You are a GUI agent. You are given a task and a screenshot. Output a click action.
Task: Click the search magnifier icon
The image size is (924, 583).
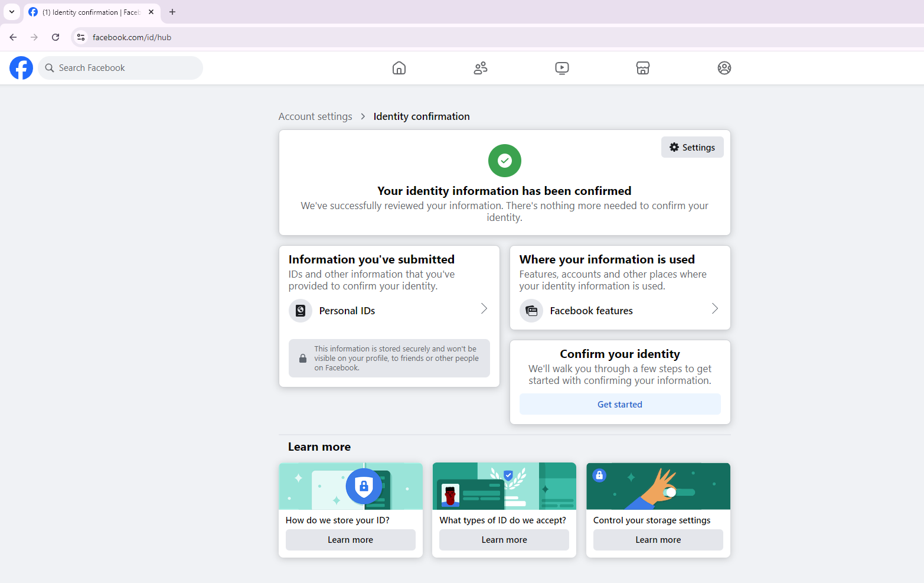pyautogui.click(x=50, y=68)
